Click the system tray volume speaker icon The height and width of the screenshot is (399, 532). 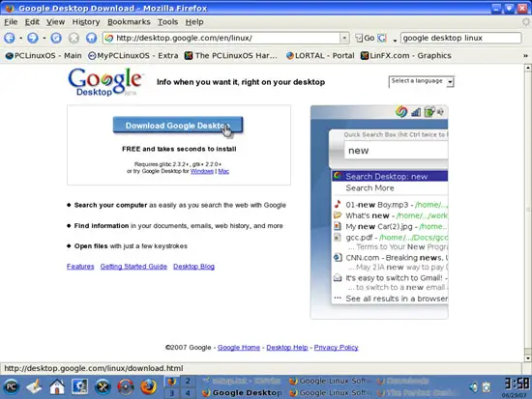click(473, 387)
